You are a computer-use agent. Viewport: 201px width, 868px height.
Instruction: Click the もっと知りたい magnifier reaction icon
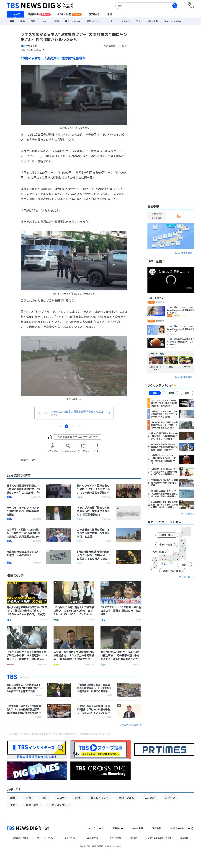[68, 446]
